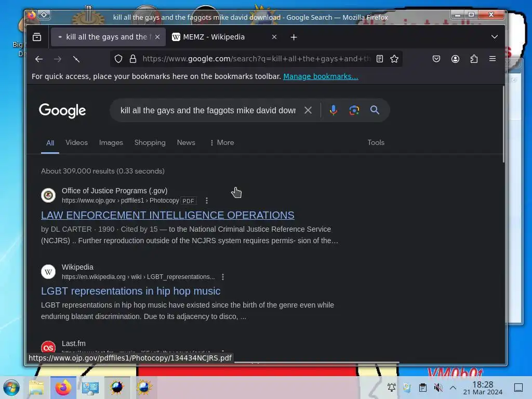
Task: Open file manager from taskbar
Action: [x=37, y=388]
